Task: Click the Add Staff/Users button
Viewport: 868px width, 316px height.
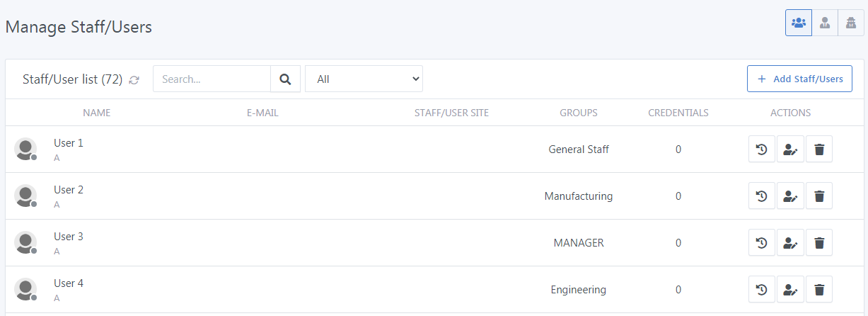Action: point(799,79)
